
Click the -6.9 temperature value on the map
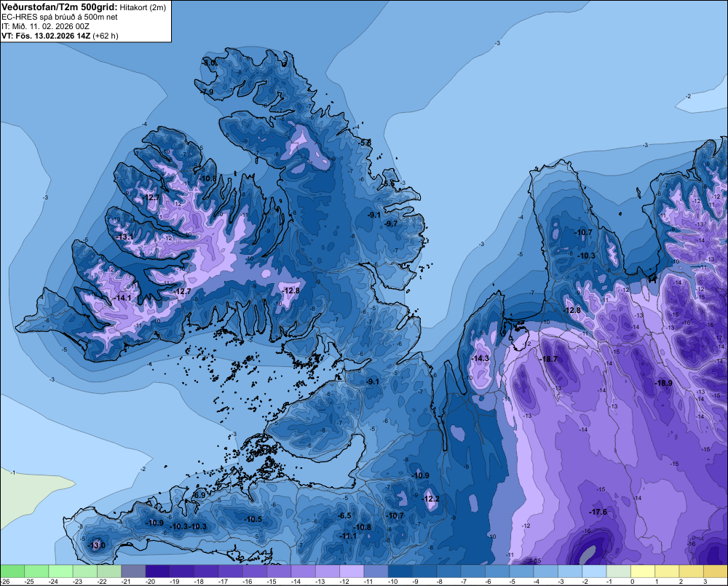(x=199, y=495)
